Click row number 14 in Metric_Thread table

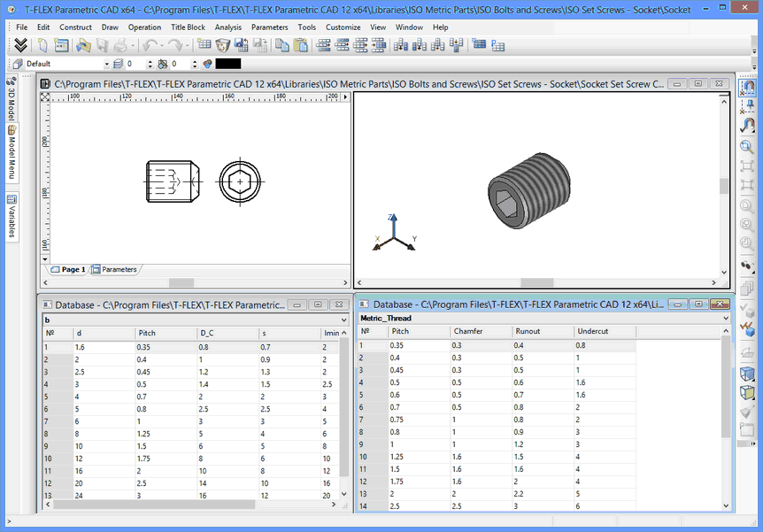[x=373, y=506]
